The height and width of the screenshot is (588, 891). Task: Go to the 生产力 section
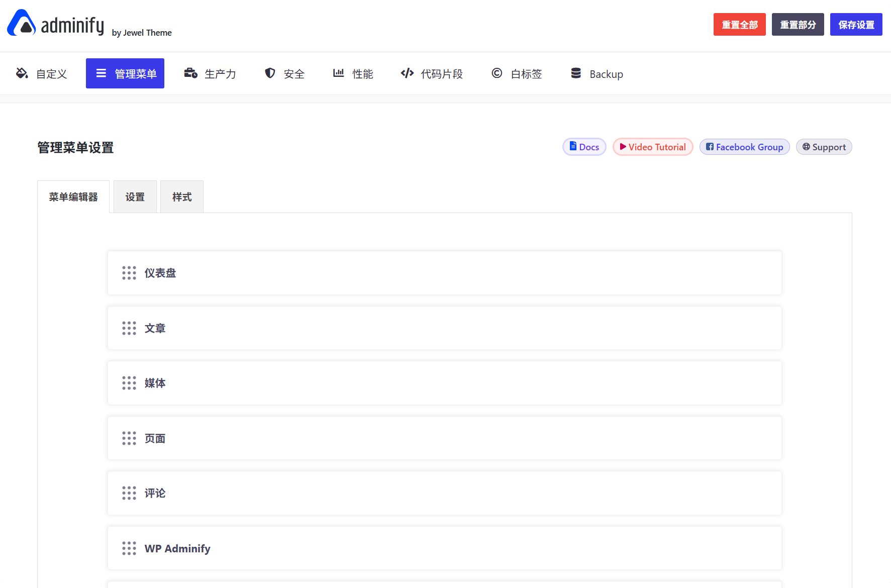coord(210,73)
